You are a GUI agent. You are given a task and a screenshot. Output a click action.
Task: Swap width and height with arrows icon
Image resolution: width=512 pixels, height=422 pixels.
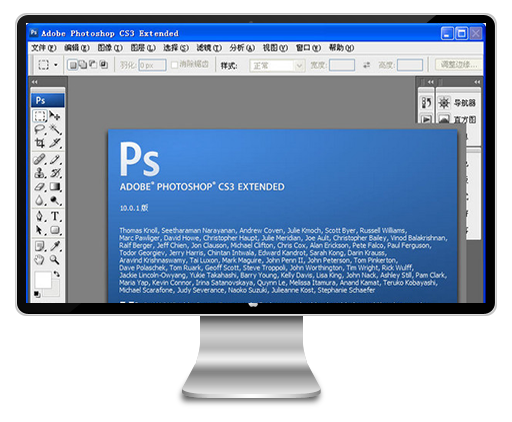(366, 65)
